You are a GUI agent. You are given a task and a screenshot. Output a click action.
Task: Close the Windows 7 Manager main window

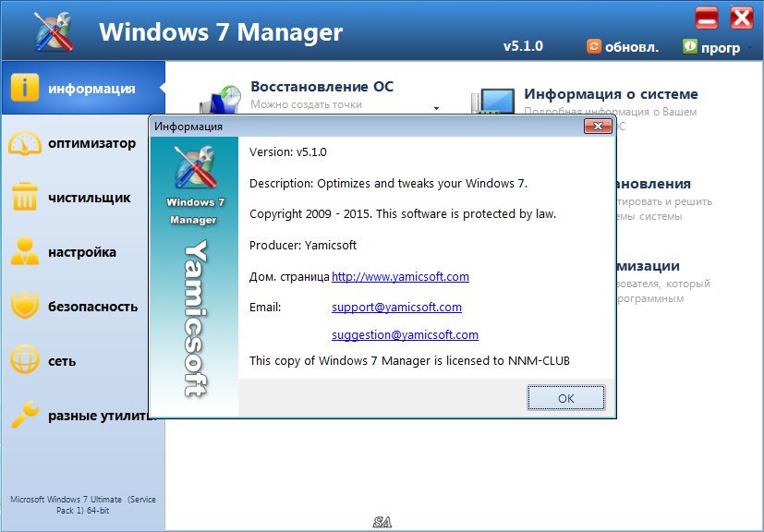(x=741, y=19)
